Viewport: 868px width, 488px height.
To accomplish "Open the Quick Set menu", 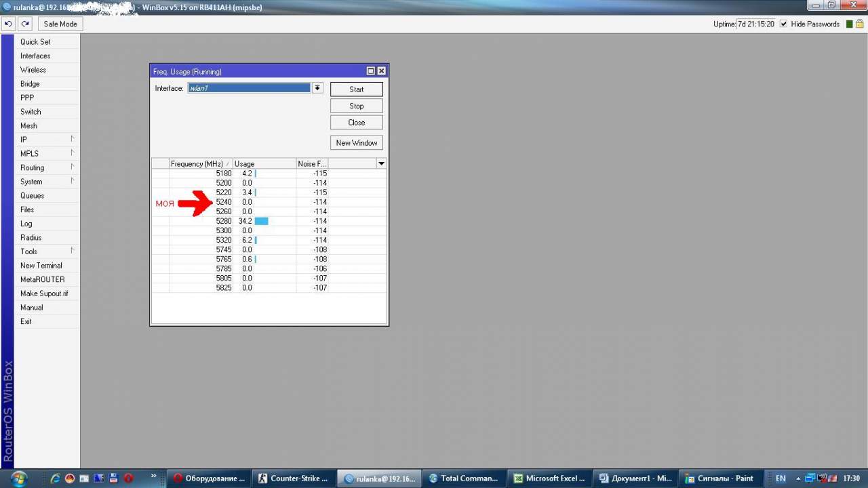I will point(47,42).
